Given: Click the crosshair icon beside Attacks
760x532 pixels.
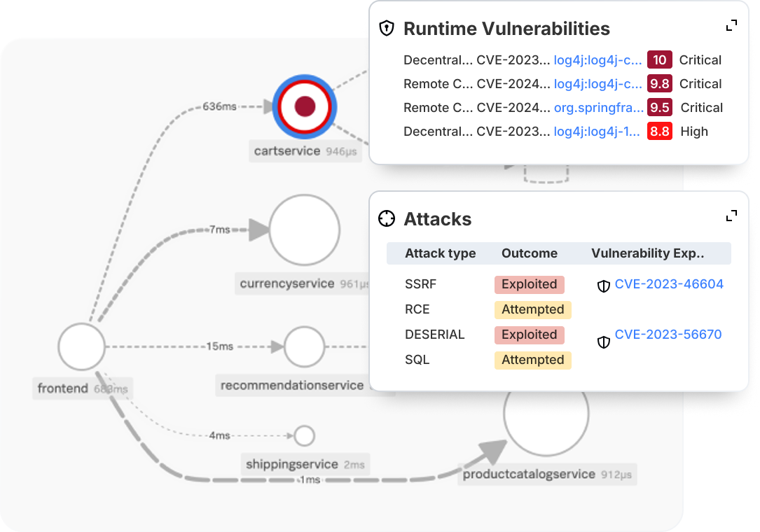Looking at the screenshot, I should click(x=386, y=218).
